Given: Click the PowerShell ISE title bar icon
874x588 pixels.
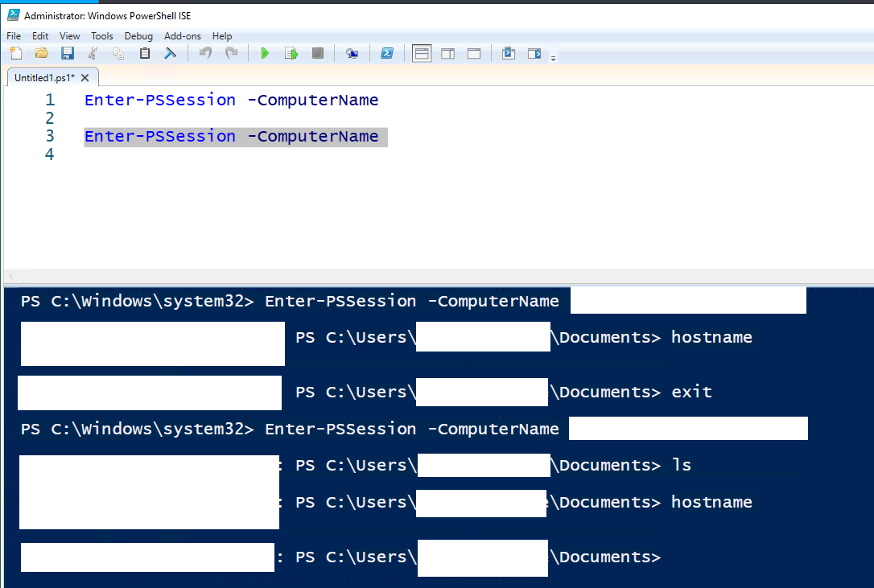Looking at the screenshot, I should pyautogui.click(x=14, y=15).
